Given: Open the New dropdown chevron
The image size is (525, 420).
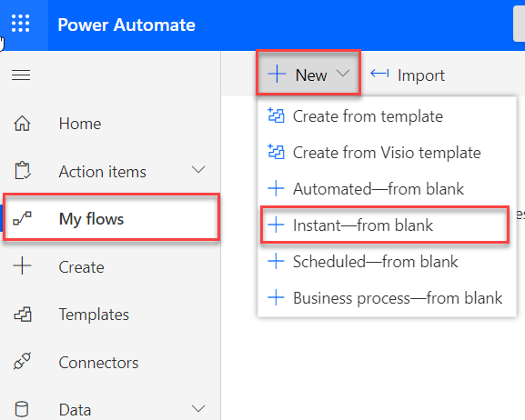Looking at the screenshot, I should point(343,73).
